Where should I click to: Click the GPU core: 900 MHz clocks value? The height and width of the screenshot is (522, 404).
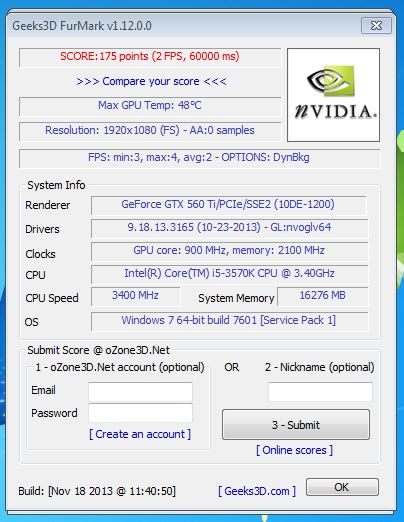click(x=229, y=251)
